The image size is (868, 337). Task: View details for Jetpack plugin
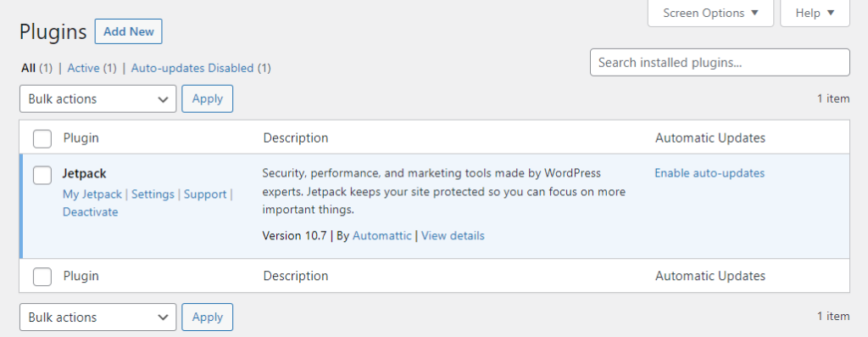[453, 236]
